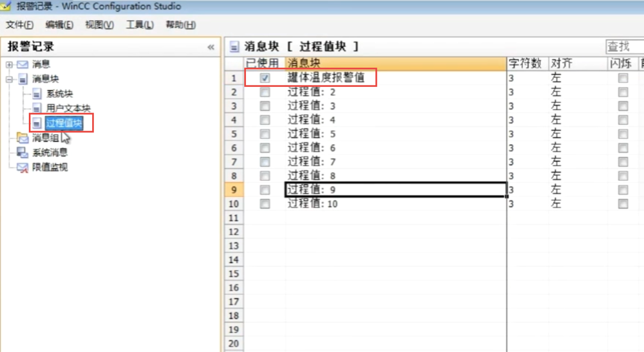The image size is (644, 352).
Task: Click the 消息组 folder icon
Action: (23, 138)
